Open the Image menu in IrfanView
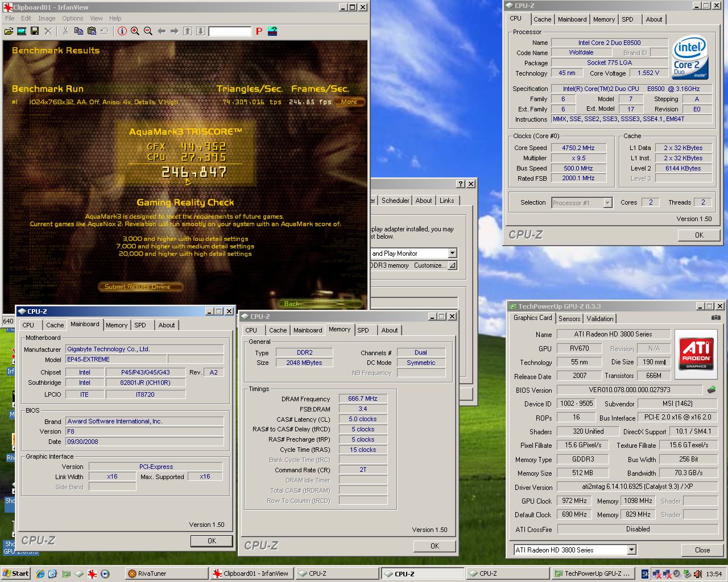This screenshot has width=728, height=582. pyautogui.click(x=47, y=18)
